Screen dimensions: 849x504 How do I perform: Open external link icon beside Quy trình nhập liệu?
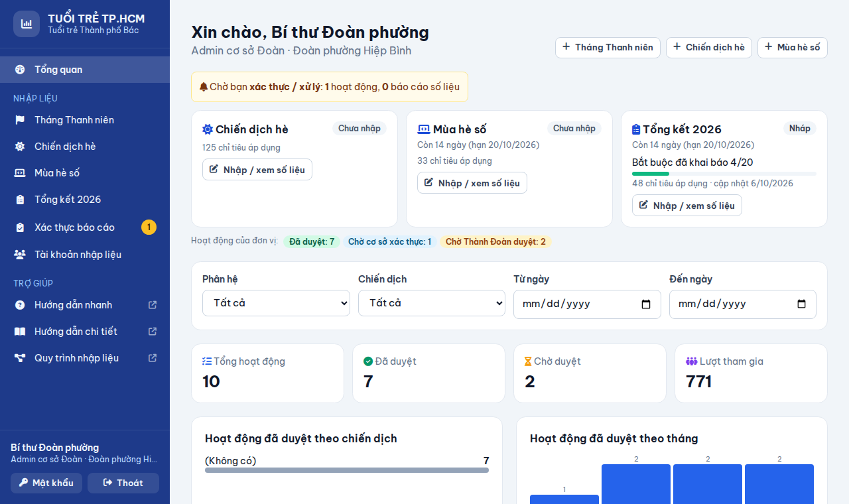click(153, 358)
